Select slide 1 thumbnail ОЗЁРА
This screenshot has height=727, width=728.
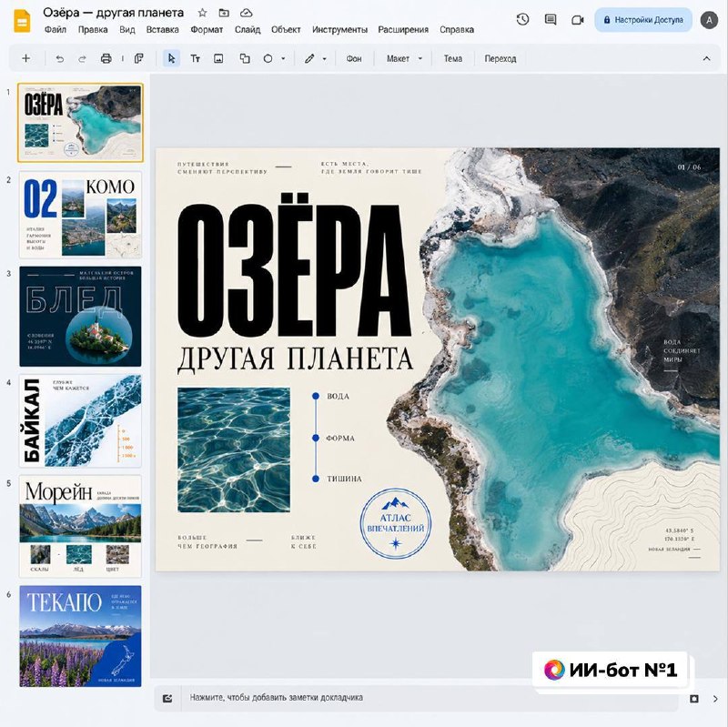[80, 123]
